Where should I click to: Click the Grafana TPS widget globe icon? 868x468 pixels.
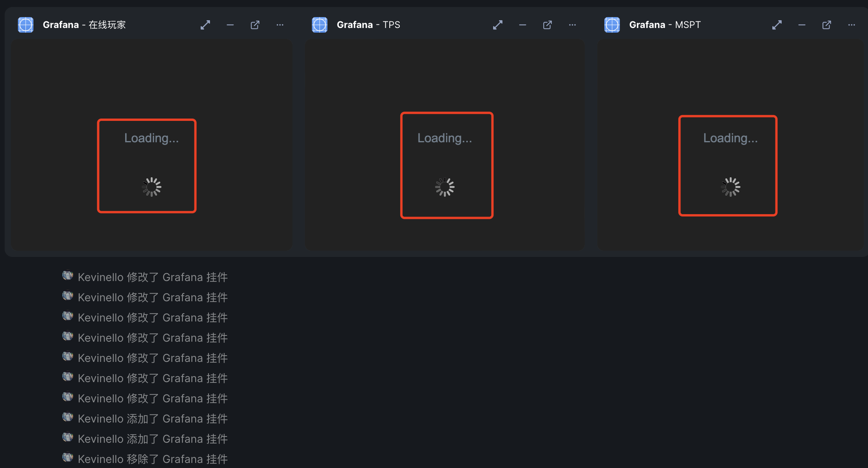click(x=320, y=25)
